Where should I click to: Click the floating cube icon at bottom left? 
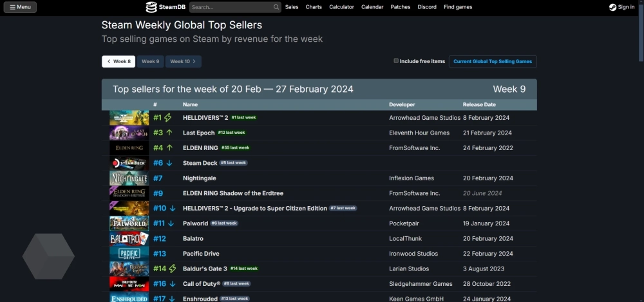click(49, 256)
